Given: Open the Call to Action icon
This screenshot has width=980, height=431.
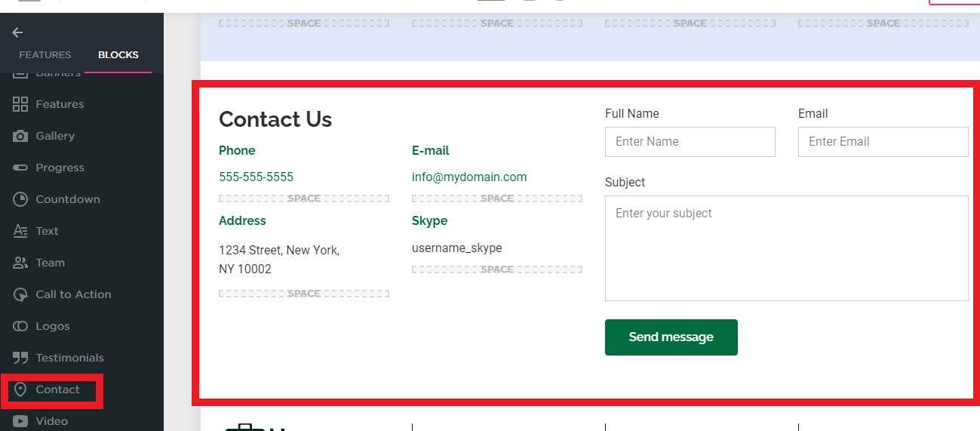Looking at the screenshot, I should [x=20, y=294].
